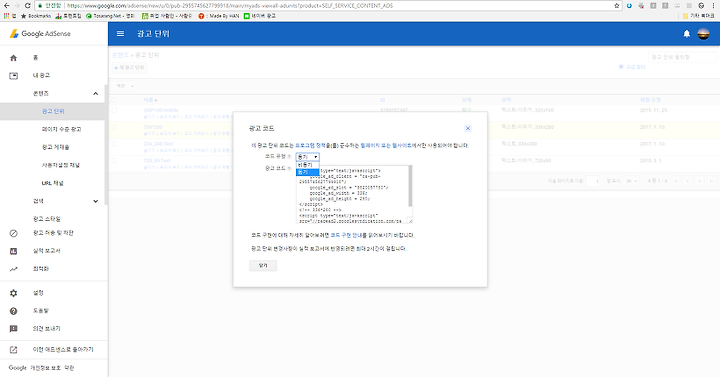720x377 pixels.
Task: Check the 320*100 mobile ad unit row
Action: point(114,110)
